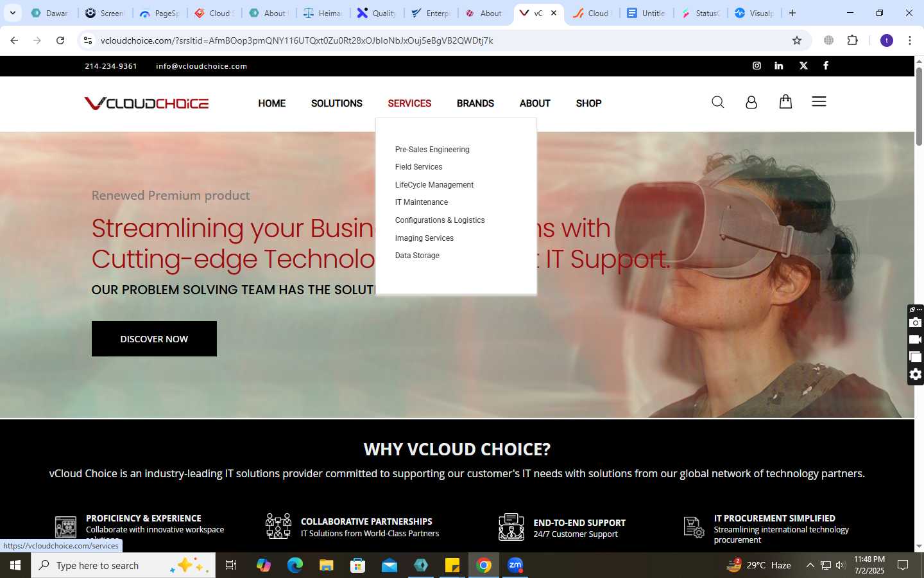Open Chrome three-dot menu
The image size is (924, 578).
click(910, 40)
